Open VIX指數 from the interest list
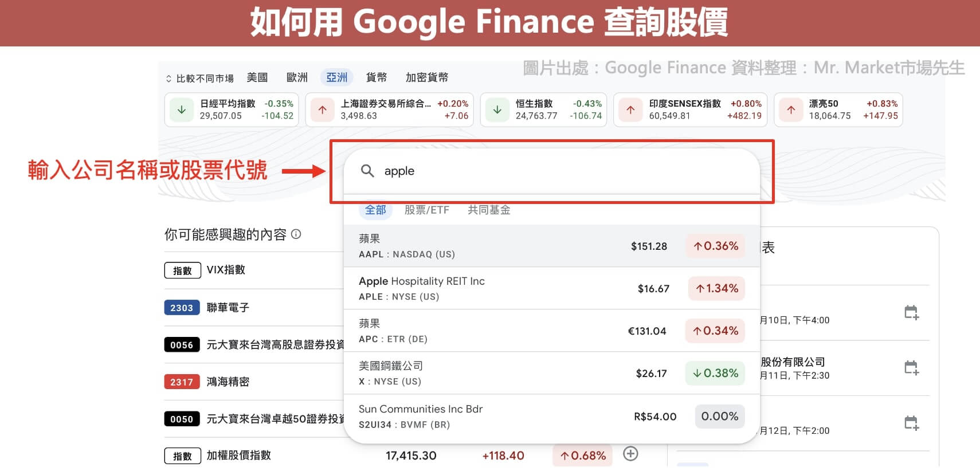 [253, 270]
